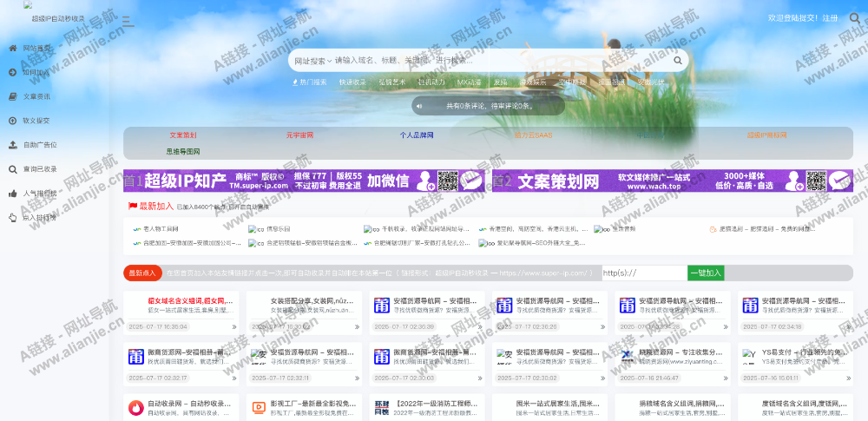Click the book icon beside 文章资讯
This screenshot has width=868, height=421.
point(12,96)
